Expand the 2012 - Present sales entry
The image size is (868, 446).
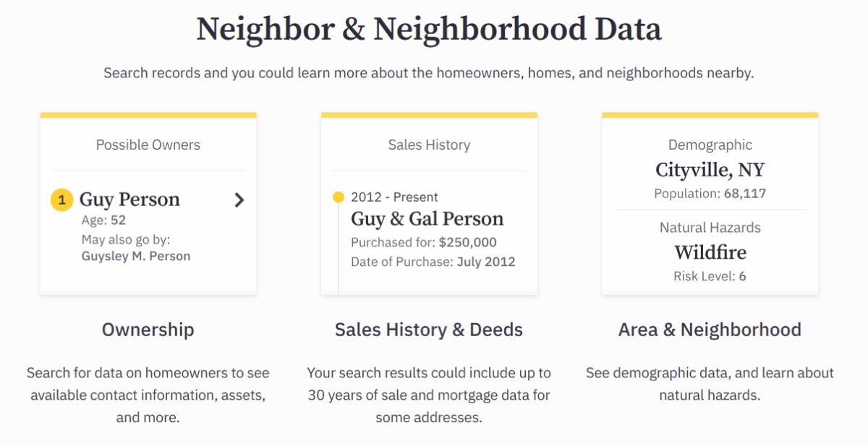pos(395,196)
